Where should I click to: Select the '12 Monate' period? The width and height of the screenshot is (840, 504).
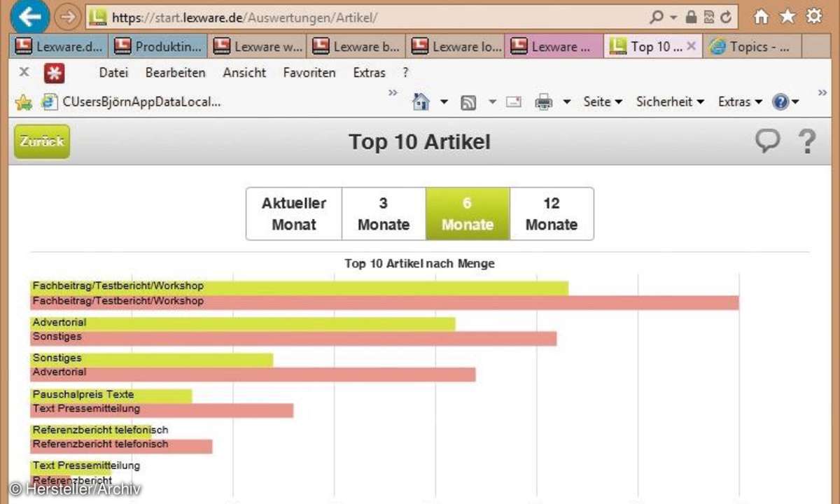(552, 213)
